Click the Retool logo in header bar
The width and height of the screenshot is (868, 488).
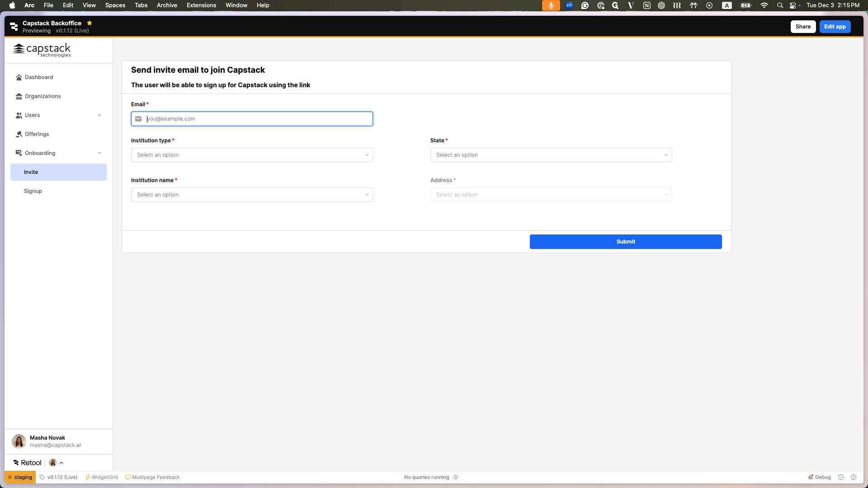point(14,27)
